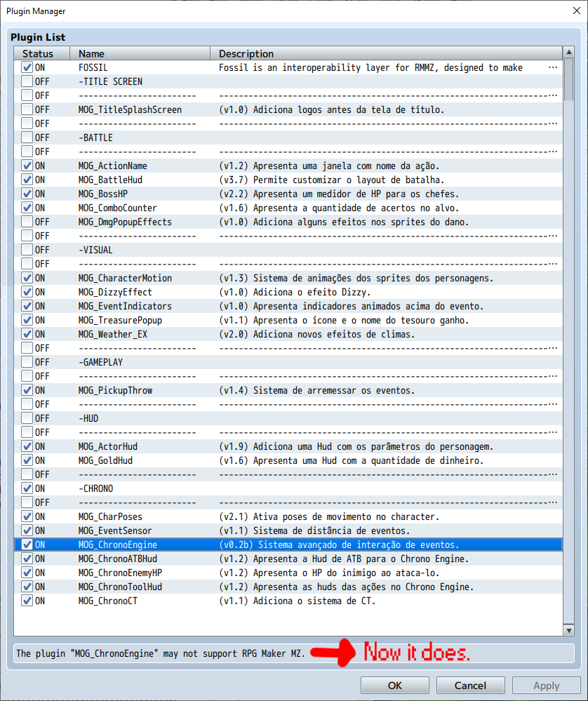
Task: Uncheck the MOG_Weather_EX plugin checkbox
Action: point(27,334)
